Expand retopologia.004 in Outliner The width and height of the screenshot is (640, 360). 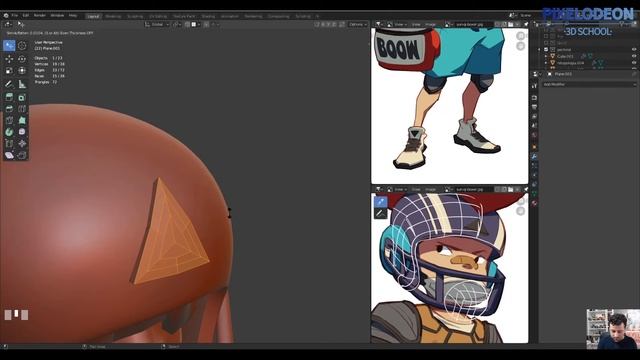(546, 63)
